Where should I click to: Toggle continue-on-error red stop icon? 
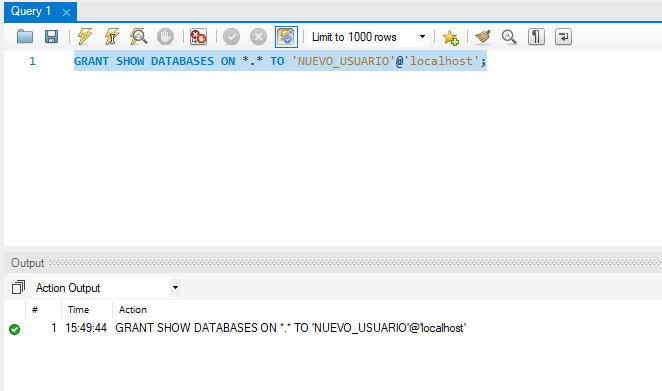[198, 37]
